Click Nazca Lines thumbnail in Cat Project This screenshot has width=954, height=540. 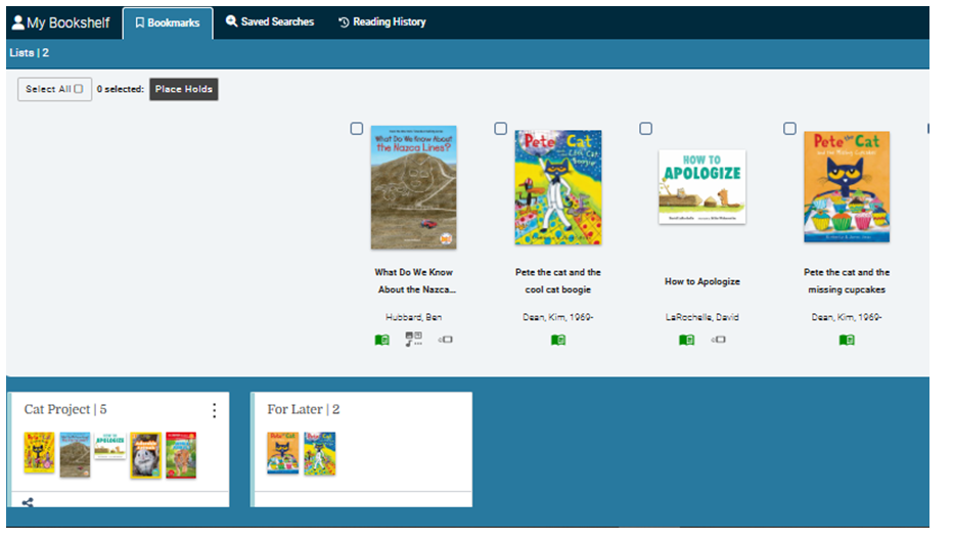(x=75, y=454)
